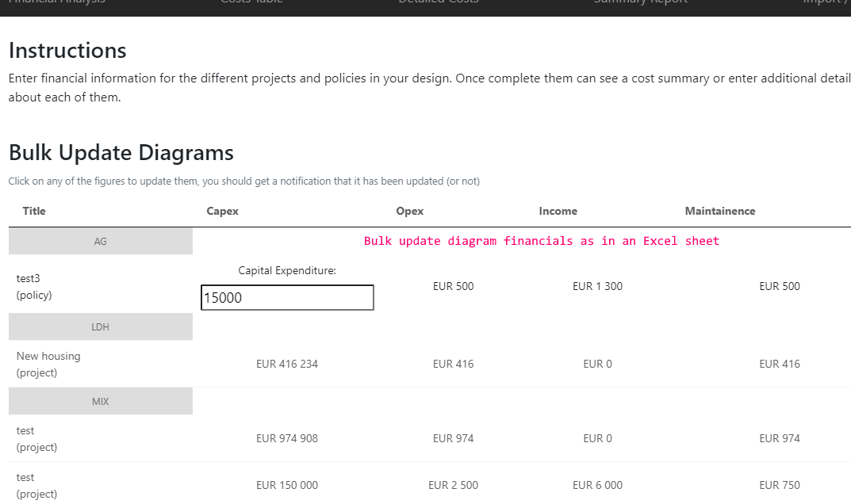Edit Opex figure EUR 2 500
This screenshot has width=851, height=504.
pyautogui.click(x=453, y=485)
